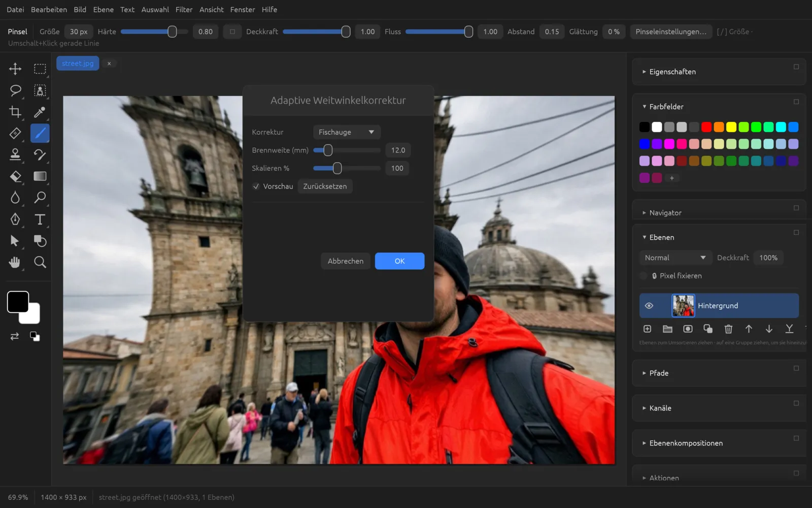Swap foreground and background colors
The image size is (812, 508).
coord(15,336)
